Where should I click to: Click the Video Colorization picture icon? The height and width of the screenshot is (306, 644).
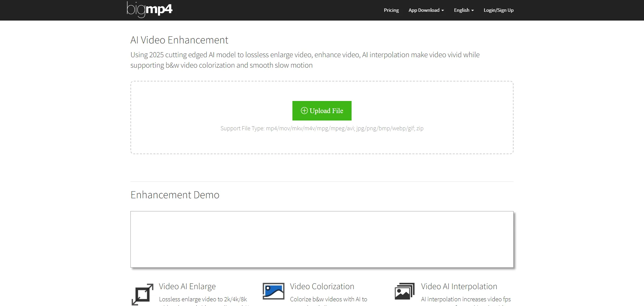tap(273, 291)
